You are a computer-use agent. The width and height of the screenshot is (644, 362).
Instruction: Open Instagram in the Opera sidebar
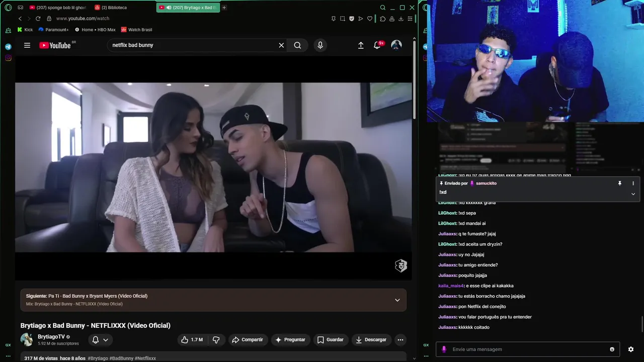point(8,58)
